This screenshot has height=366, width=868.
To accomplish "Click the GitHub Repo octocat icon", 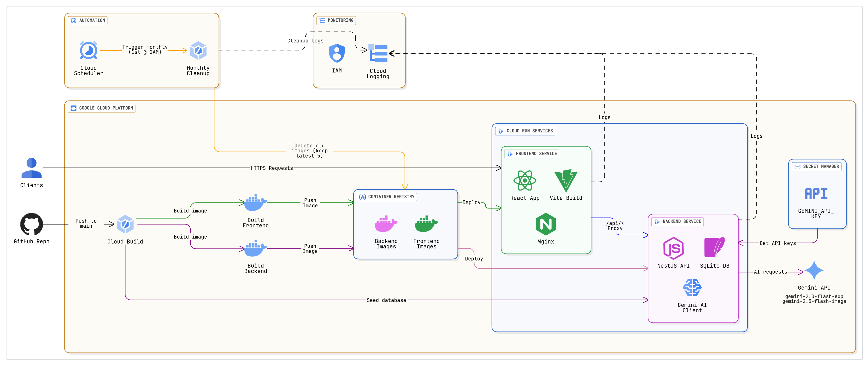I will pos(31,224).
